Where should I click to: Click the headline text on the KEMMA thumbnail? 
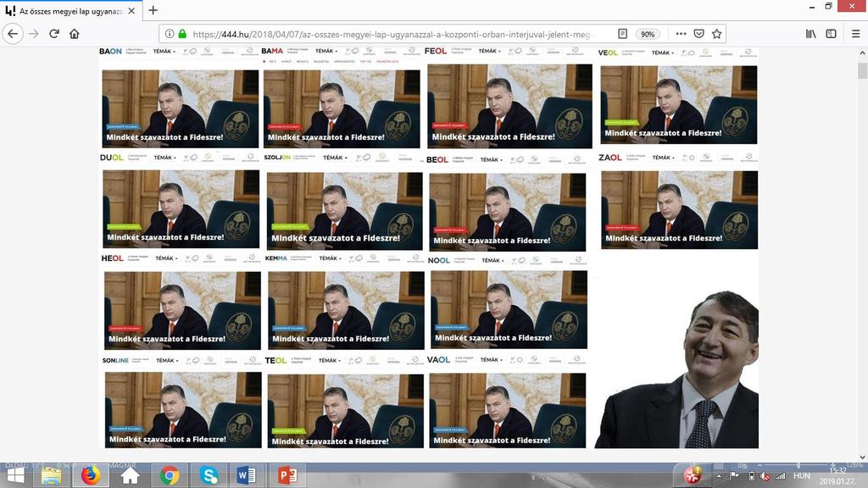[x=331, y=339]
